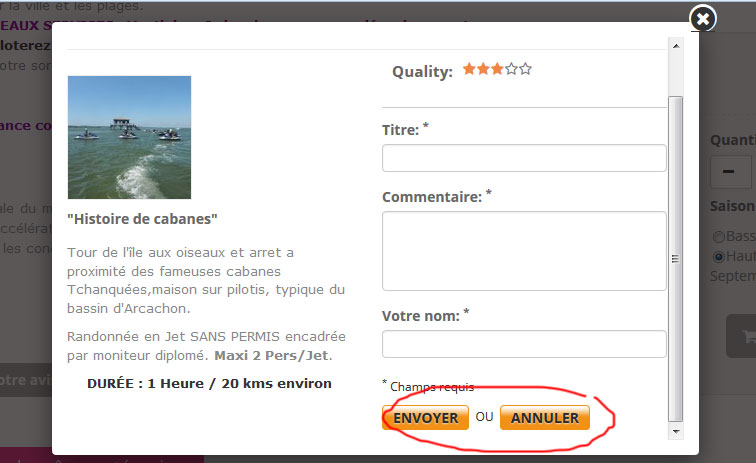Image resolution: width=756 pixels, height=463 pixels.
Task: Click the "Histoire de cabanes" product title
Action: pos(142,219)
